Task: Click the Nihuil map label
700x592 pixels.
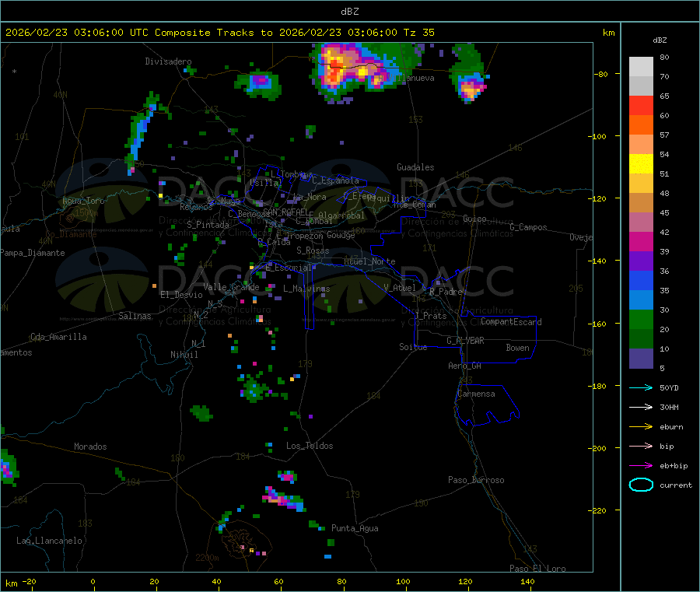Action: pos(184,355)
